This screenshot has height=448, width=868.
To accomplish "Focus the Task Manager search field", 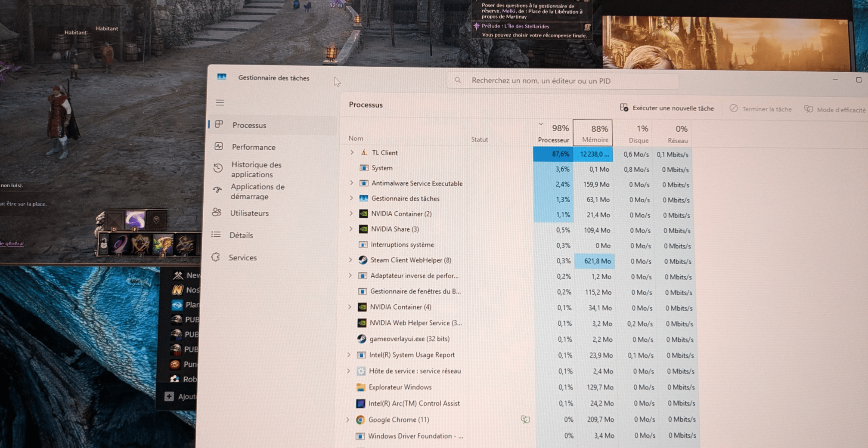I will (563, 81).
